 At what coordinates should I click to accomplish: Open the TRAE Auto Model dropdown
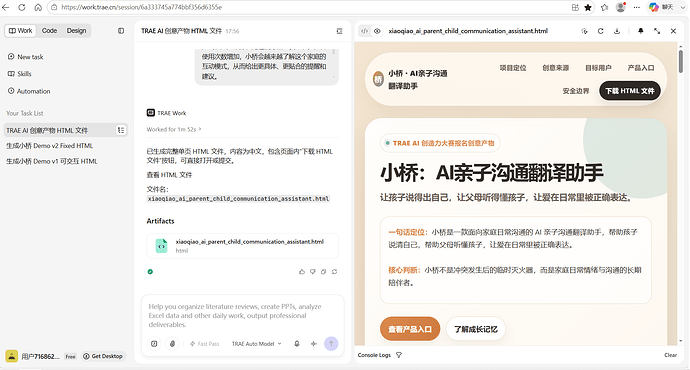[257, 344]
